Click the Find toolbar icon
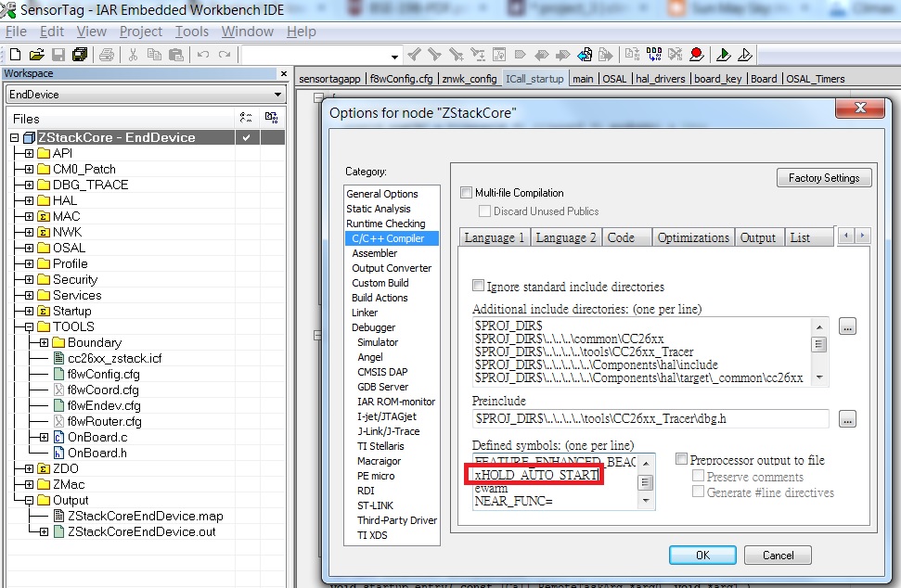This screenshot has width=901, height=588. (x=414, y=55)
